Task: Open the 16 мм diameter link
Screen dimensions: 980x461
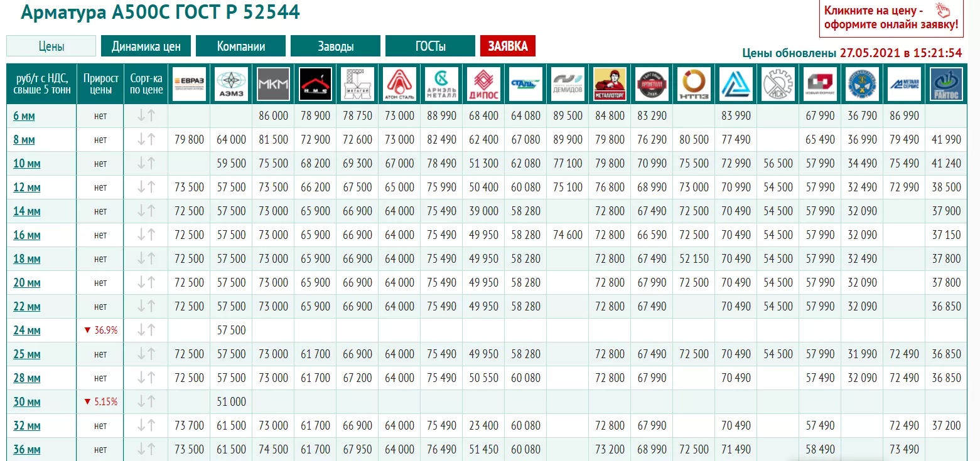Action: [x=27, y=235]
